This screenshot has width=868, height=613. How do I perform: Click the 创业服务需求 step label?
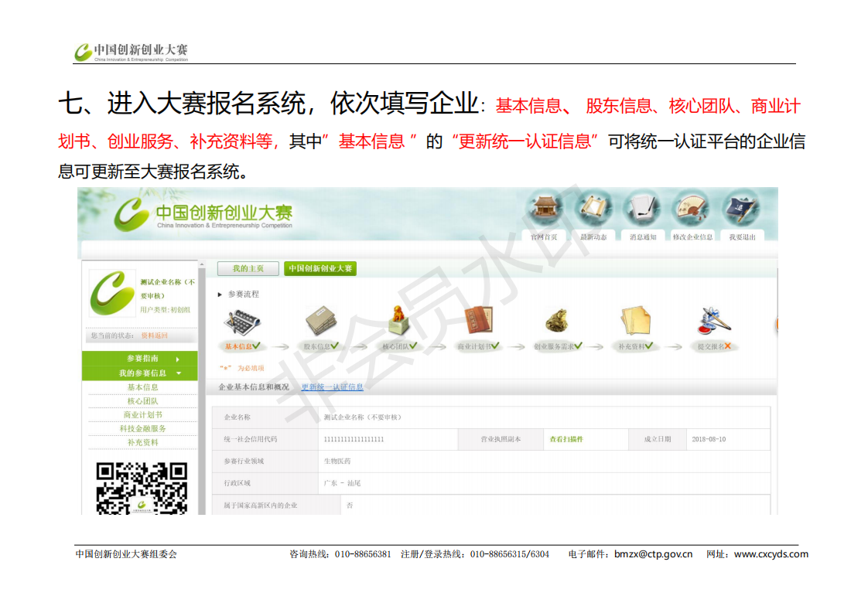point(554,346)
